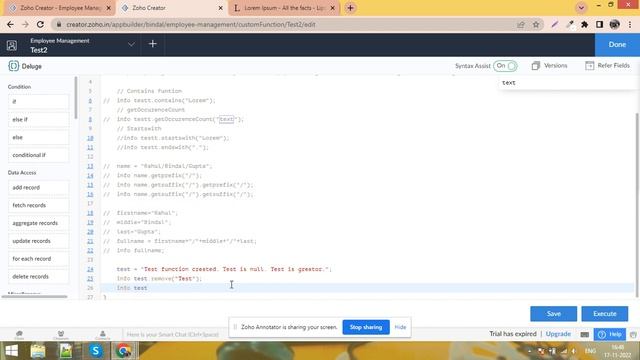Insert an 'else' block
This screenshot has width=640, height=360.
coord(38,137)
